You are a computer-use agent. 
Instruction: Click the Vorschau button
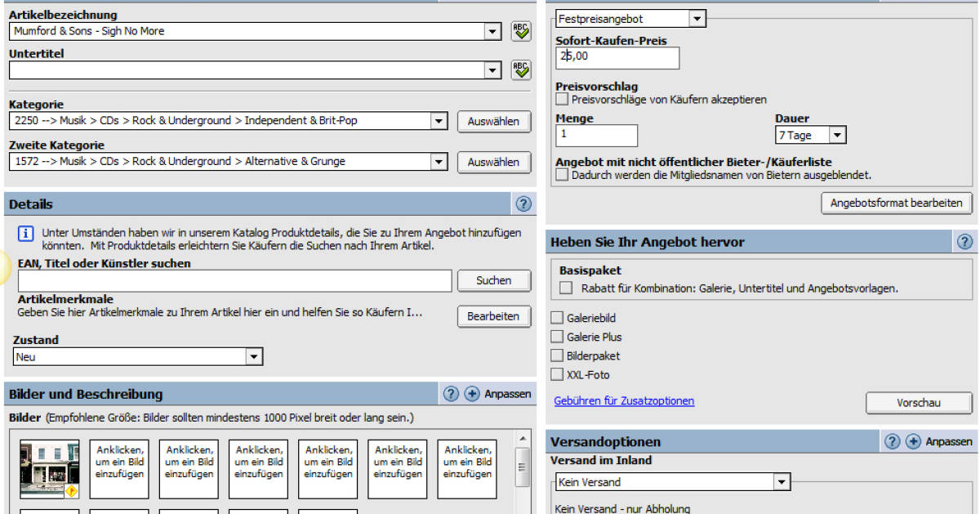coord(918,403)
